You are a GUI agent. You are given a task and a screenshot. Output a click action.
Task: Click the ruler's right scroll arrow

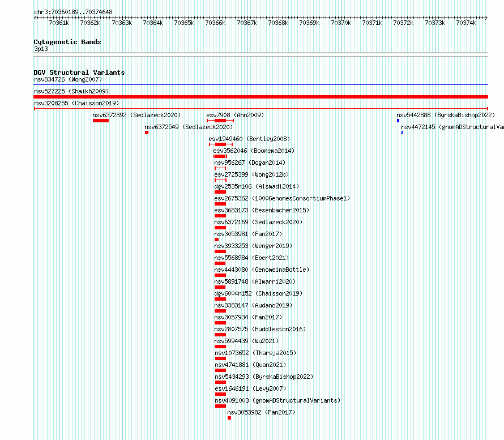486,18
